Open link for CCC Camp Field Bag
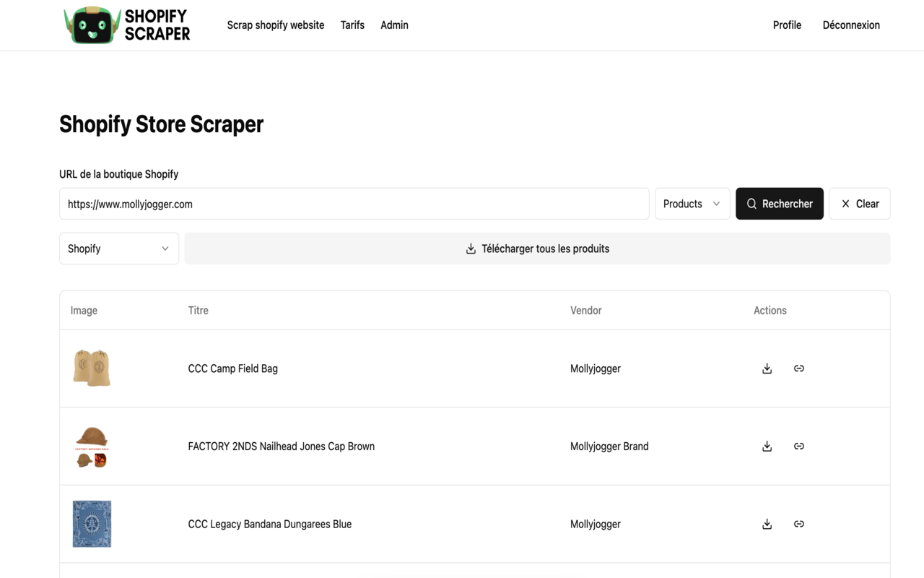 [798, 368]
